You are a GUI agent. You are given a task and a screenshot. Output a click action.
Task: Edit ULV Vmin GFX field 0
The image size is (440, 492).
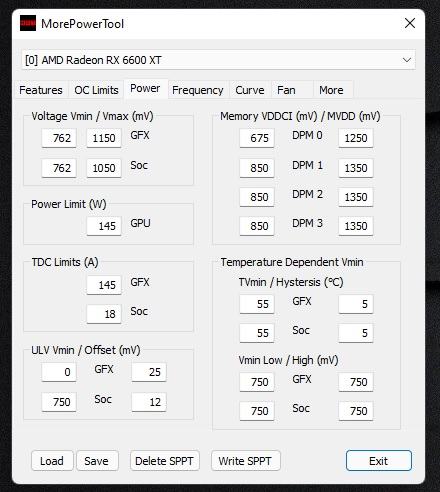coord(59,372)
